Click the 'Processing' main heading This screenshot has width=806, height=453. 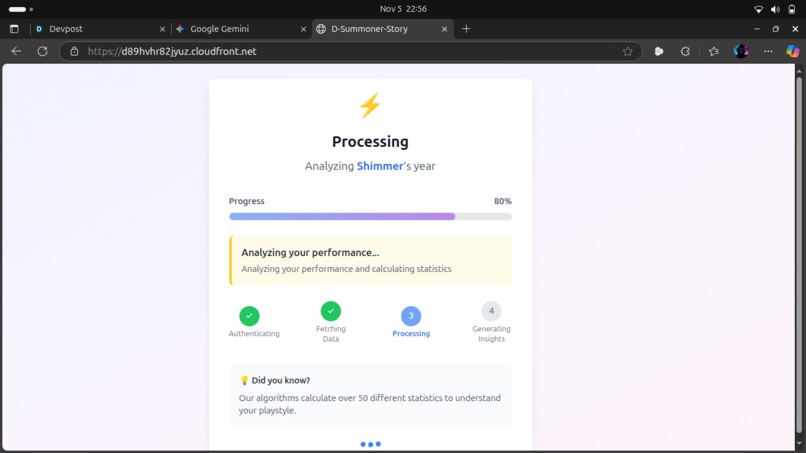click(x=370, y=141)
